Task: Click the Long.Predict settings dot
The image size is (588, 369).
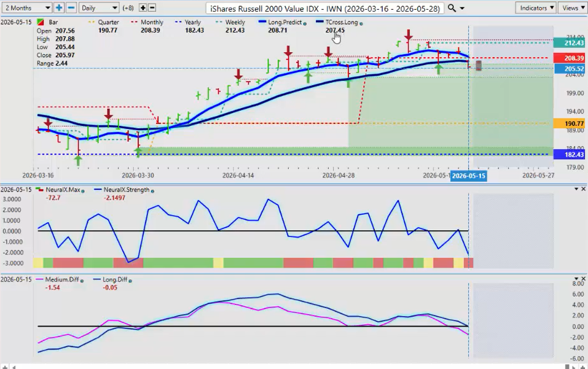Action: (x=305, y=23)
